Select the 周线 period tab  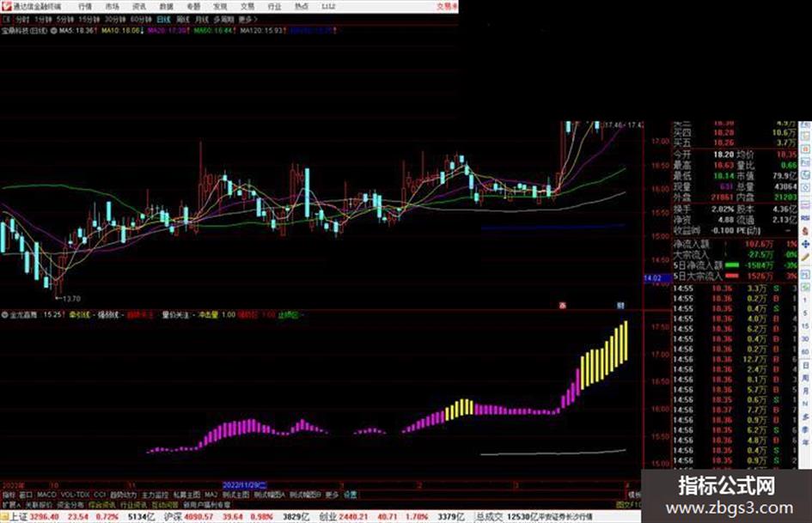coord(183,19)
